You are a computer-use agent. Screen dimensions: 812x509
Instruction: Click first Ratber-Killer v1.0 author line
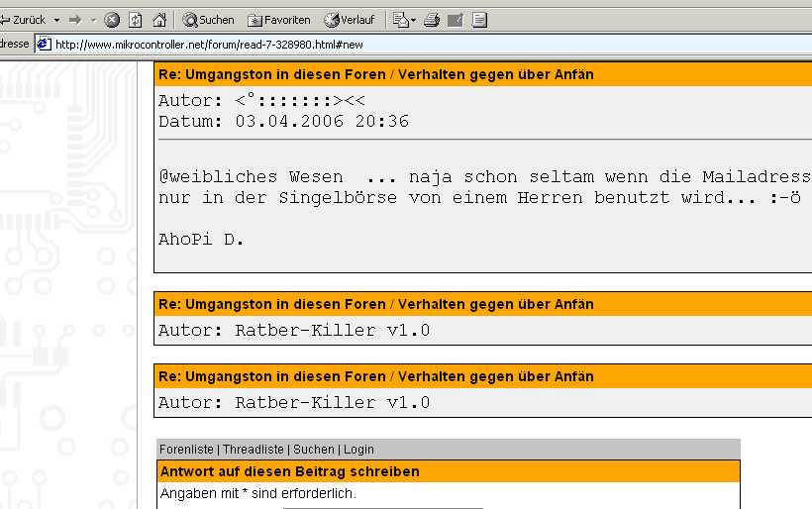(294, 331)
